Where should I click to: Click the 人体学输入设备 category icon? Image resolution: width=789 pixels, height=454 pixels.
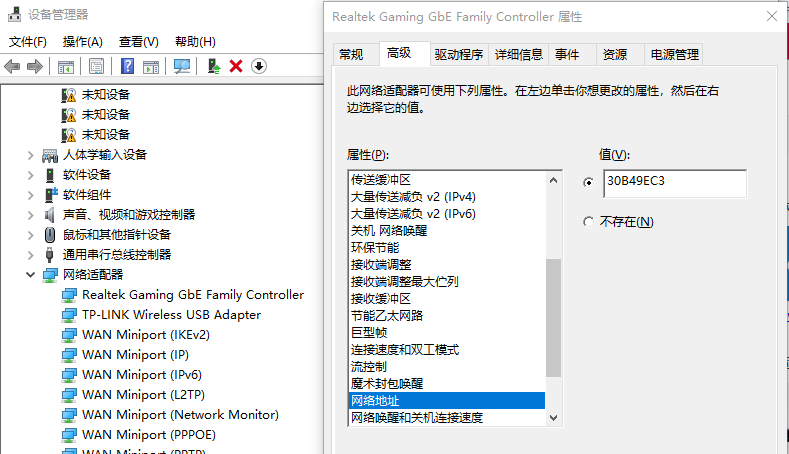(x=50, y=155)
